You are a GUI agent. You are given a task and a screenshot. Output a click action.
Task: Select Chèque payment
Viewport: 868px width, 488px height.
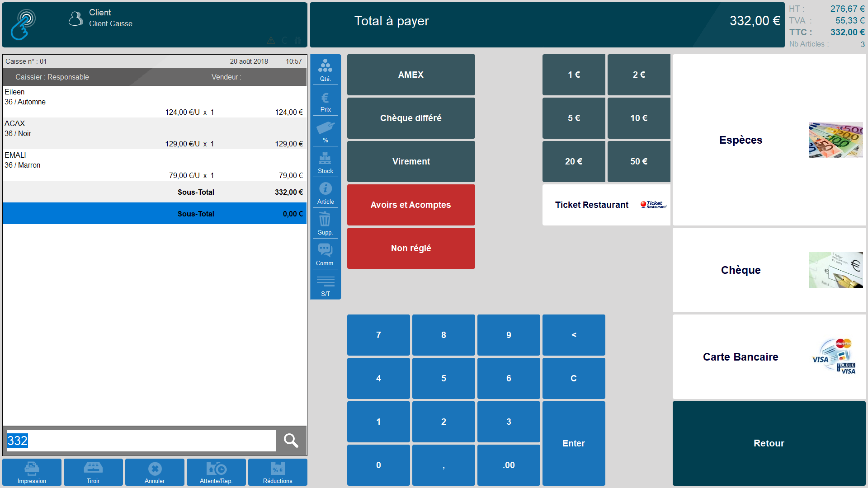pos(769,270)
